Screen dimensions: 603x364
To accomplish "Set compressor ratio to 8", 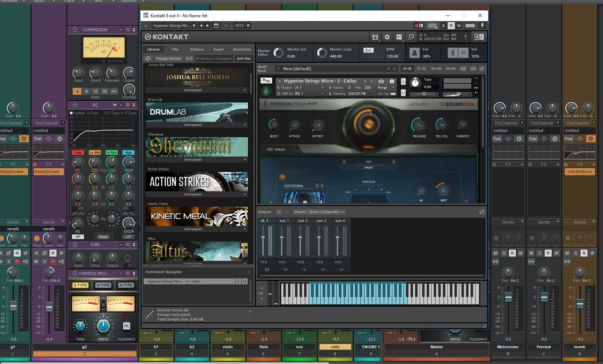I will point(86,91).
